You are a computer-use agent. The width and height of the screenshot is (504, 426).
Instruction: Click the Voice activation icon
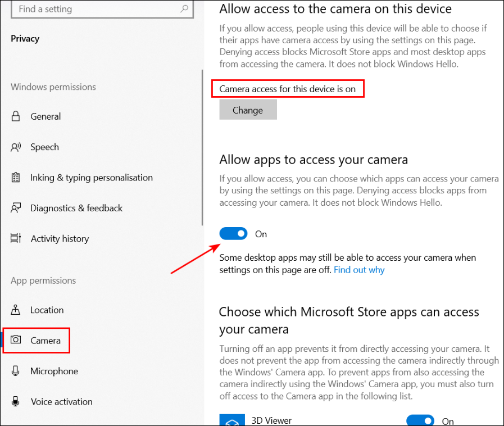(x=16, y=401)
